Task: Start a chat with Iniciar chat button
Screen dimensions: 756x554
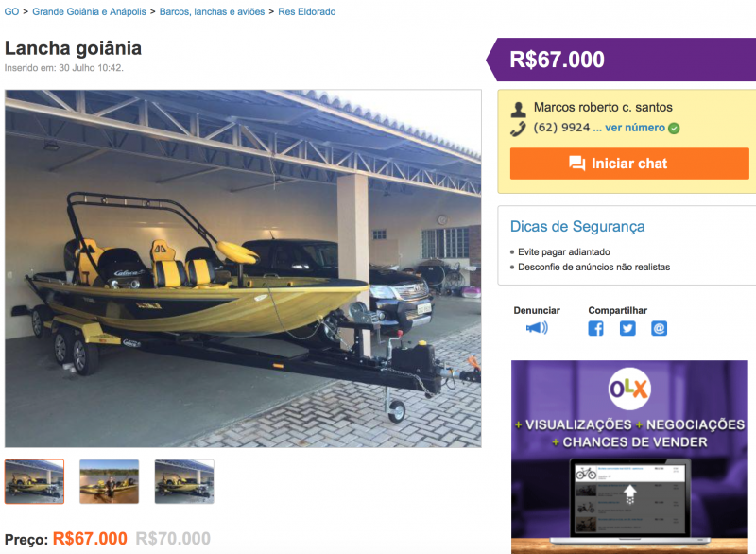Action: pyautogui.click(x=629, y=164)
